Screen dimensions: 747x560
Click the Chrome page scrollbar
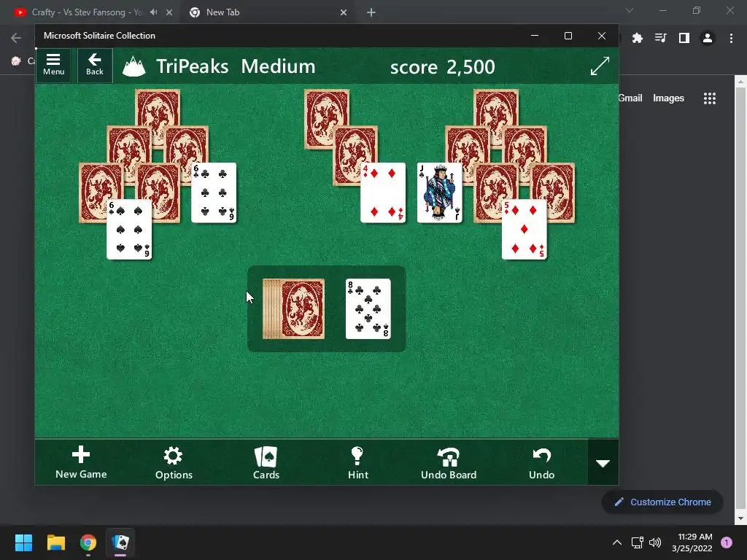coord(740,299)
